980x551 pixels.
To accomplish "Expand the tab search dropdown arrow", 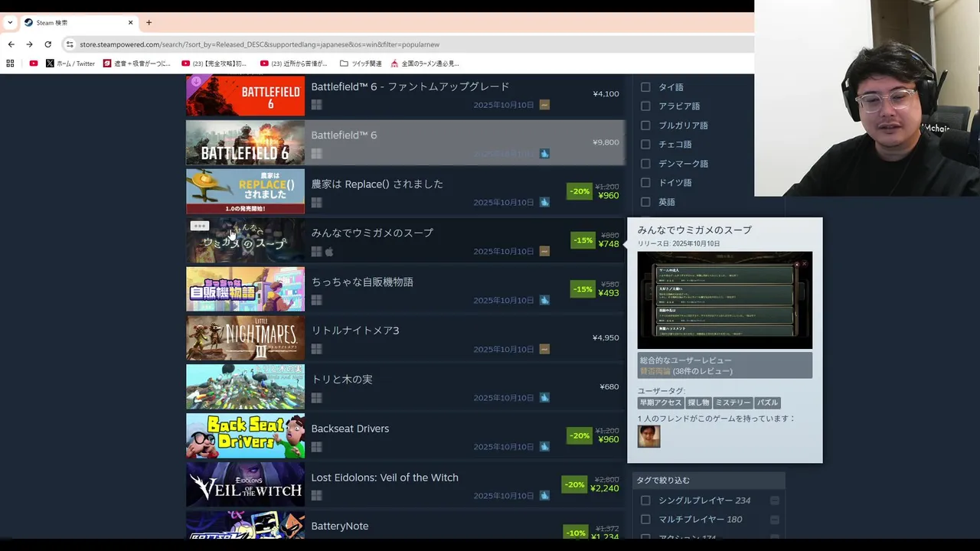I will (x=10, y=22).
